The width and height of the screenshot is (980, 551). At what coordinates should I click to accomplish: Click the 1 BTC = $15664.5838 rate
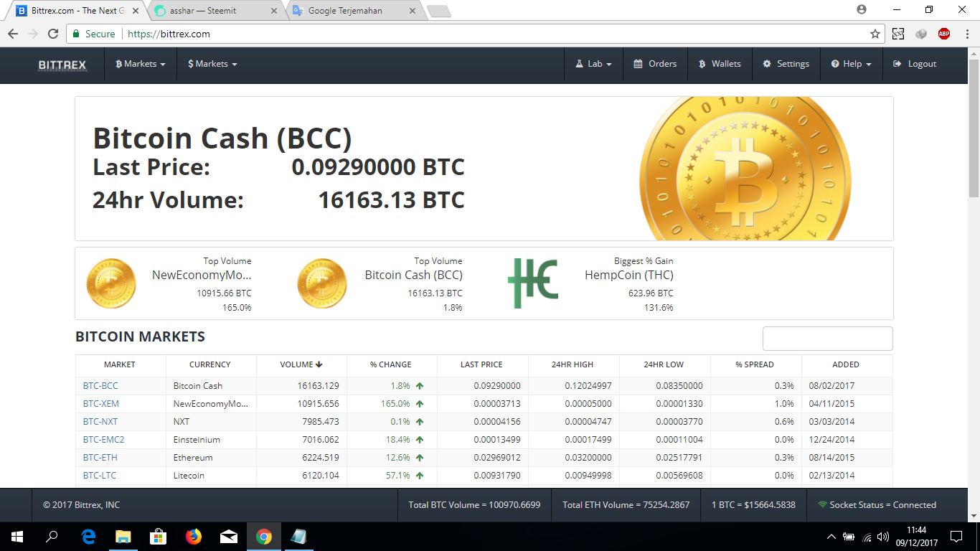[753, 505]
